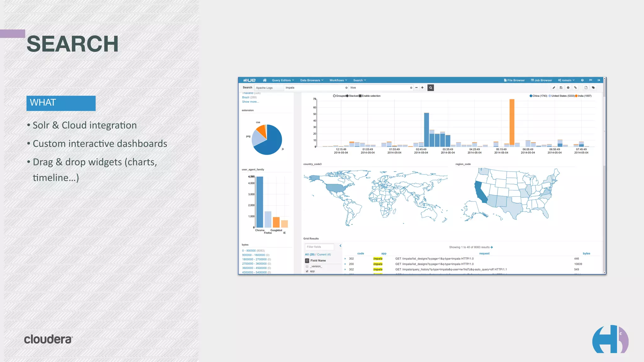Uncheck the app field checkbox

point(307,271)
